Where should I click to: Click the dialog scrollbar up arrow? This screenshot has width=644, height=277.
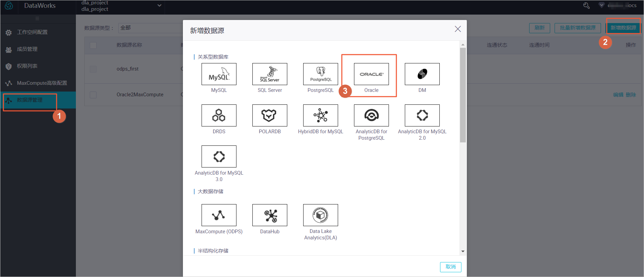click(x=463, y=45)
